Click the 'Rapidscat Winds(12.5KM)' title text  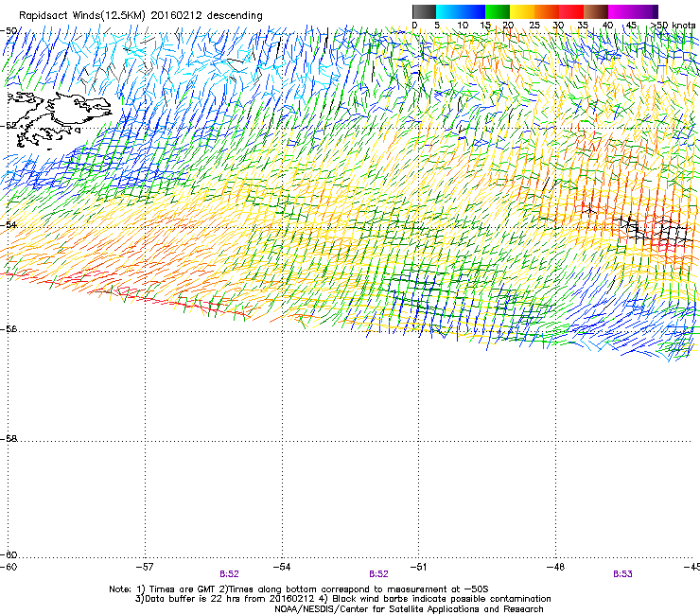point(82,15)
